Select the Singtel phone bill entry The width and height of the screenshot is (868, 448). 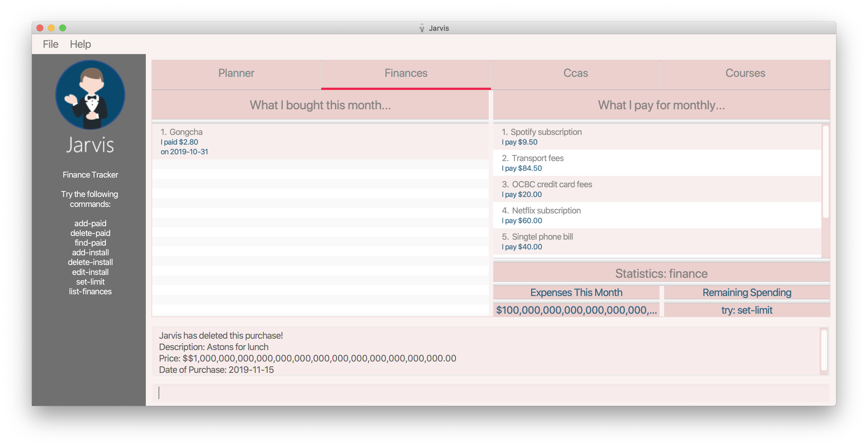(x=656, y=242)
